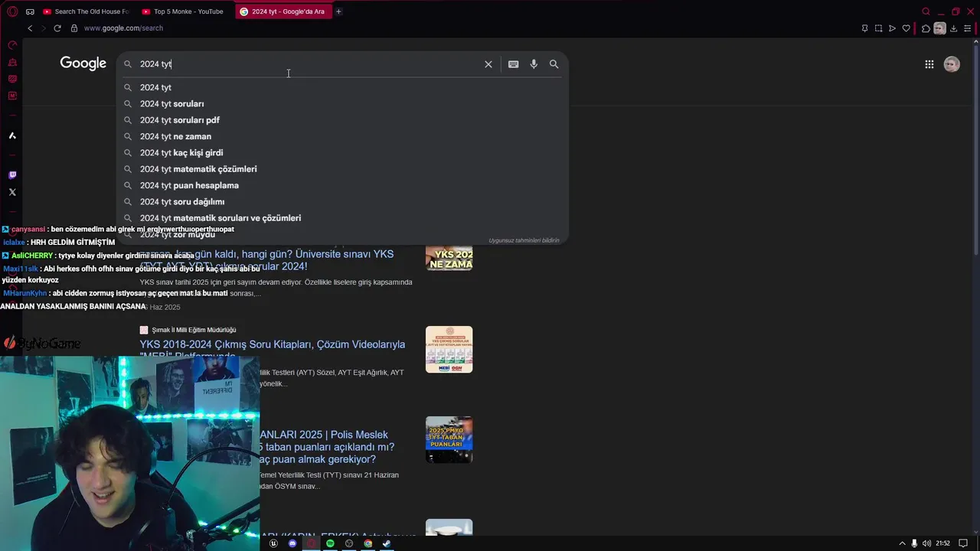Switch to Search The Old House tab

click(86, 11)
